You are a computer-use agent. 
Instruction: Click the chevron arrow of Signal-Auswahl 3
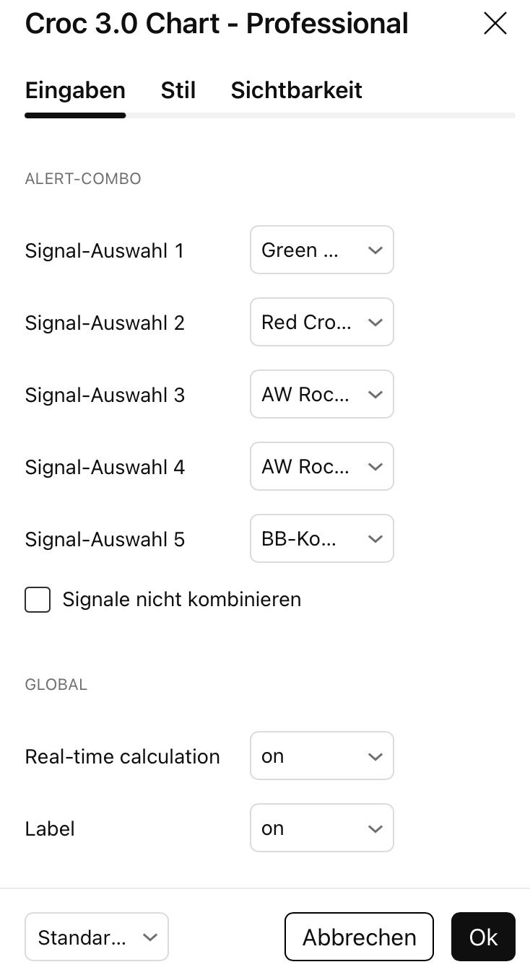coord(375,395)
